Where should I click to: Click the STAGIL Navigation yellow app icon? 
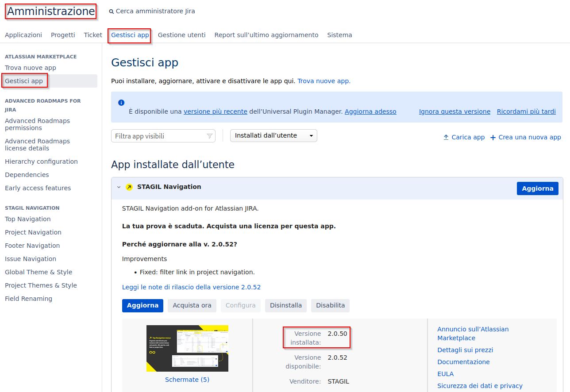click(x=129, y=187)
